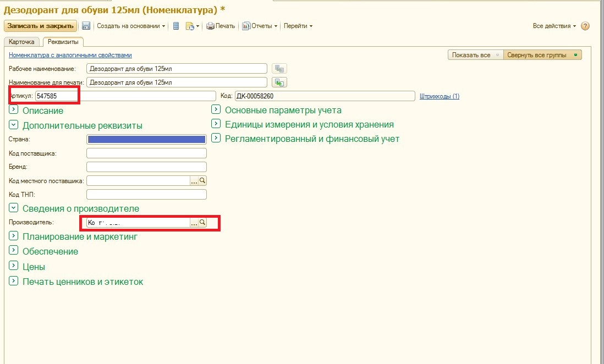Toggle the Показать все switch
The height and width of the screenshot is (364, 604).
[475, 55]
